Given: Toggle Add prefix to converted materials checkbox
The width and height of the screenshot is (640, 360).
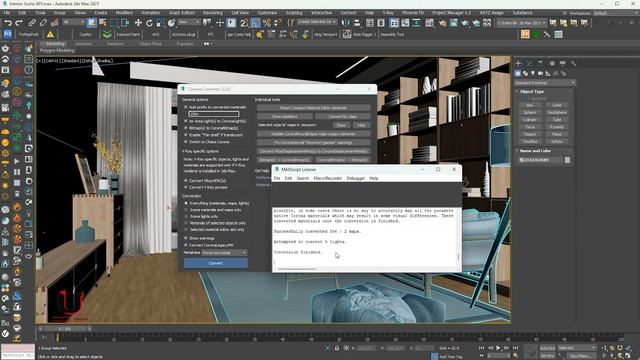Looking at the screenshot, I should pyautogui.click(x=186, y=107).
